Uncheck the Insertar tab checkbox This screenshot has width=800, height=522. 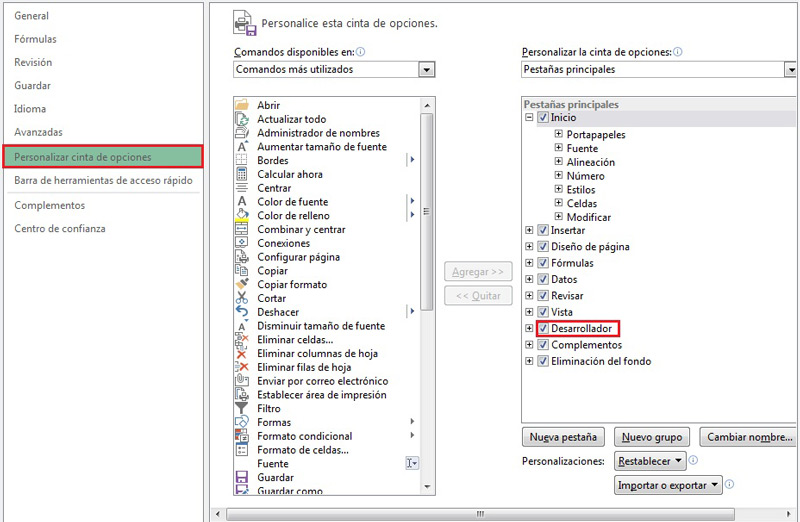[543, 230]
